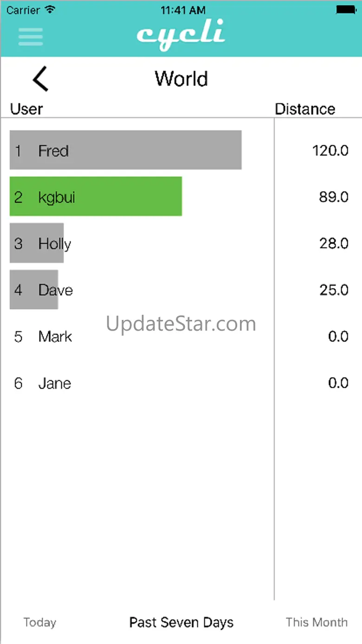Switch to the Today tab

40,622
